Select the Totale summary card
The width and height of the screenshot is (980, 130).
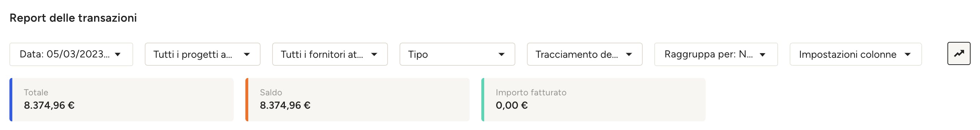[122, 100]
